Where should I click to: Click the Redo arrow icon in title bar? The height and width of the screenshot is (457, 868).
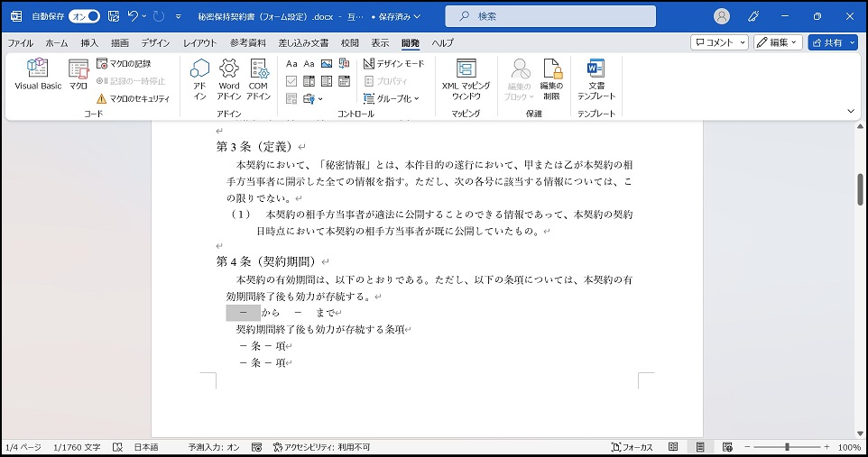click(159, 16)
